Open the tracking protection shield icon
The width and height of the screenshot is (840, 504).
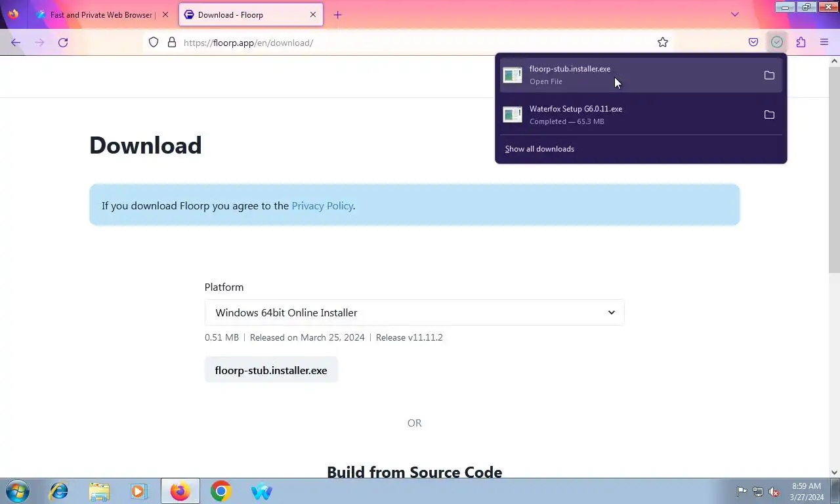[154, 43]
